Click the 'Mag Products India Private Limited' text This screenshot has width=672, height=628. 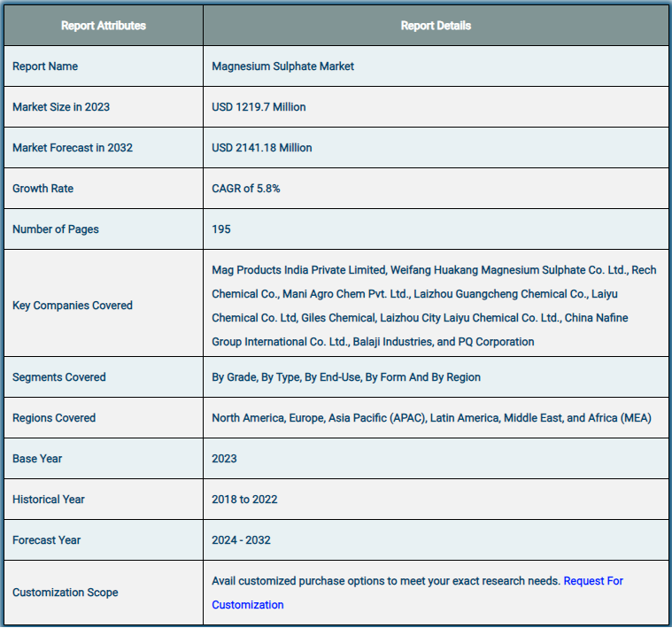[x=298, y=270]
